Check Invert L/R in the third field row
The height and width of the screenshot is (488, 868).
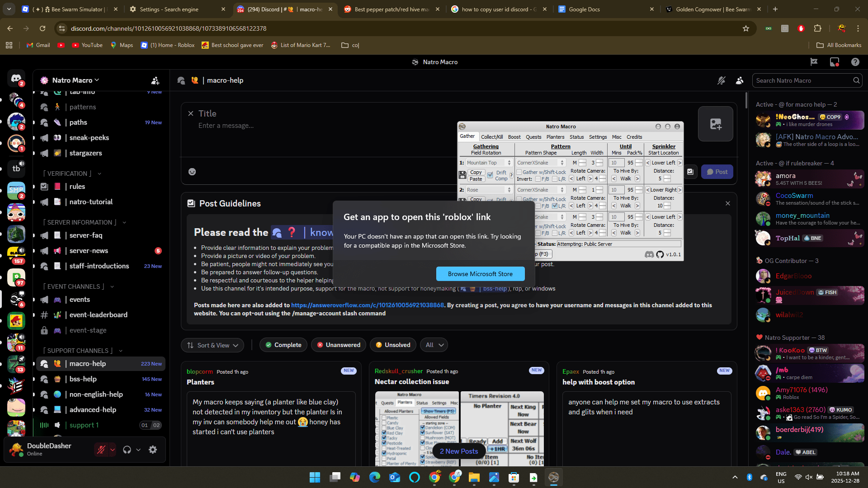click(555, 233)
